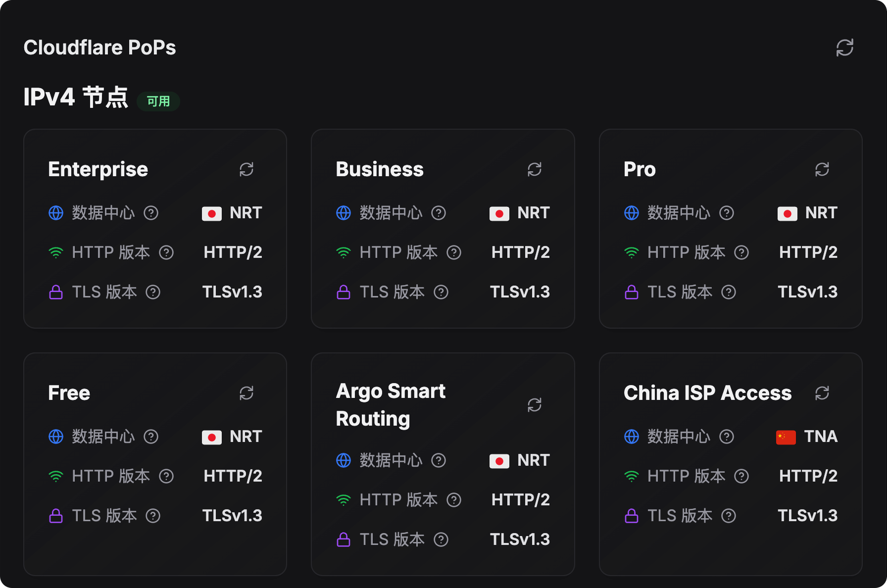Click the Cloudflare PoPs heading
887x588 pixels.
coord(99,48)
